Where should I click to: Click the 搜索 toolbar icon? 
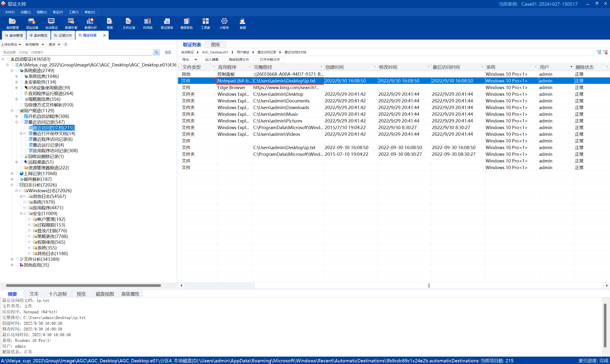click(110, 24)
